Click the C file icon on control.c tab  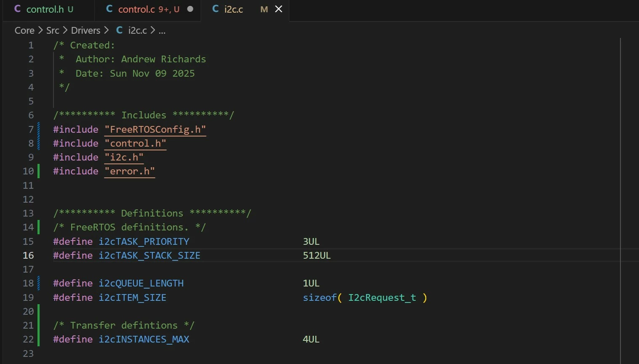pyautogui.click(x=109, y=9)
